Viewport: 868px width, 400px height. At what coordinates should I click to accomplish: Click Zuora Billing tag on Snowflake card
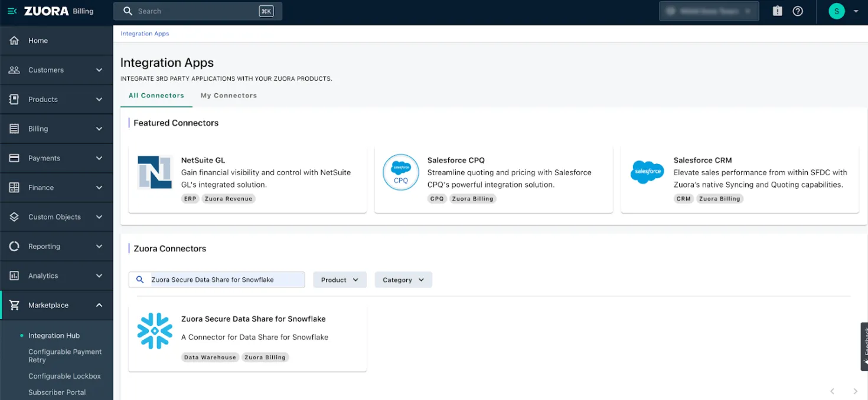click(265, 358)
